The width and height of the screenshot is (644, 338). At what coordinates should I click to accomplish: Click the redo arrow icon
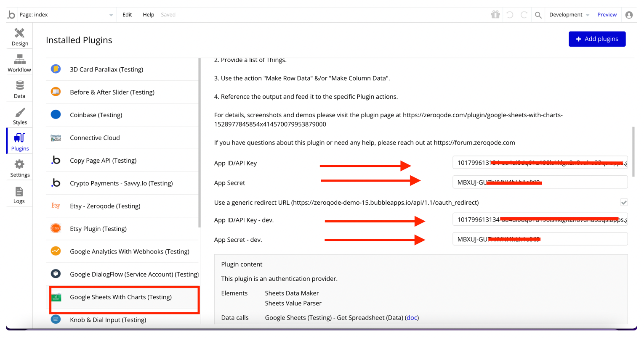[524, 15]
